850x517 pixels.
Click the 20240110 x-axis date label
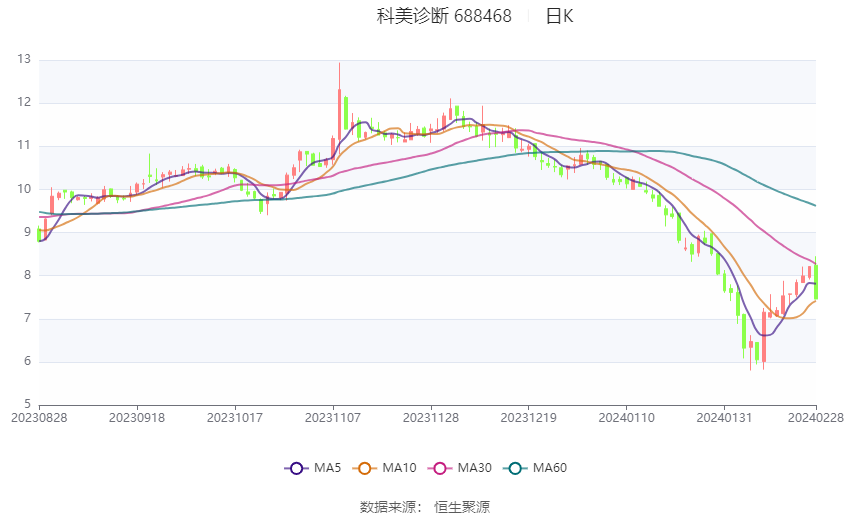627,418
